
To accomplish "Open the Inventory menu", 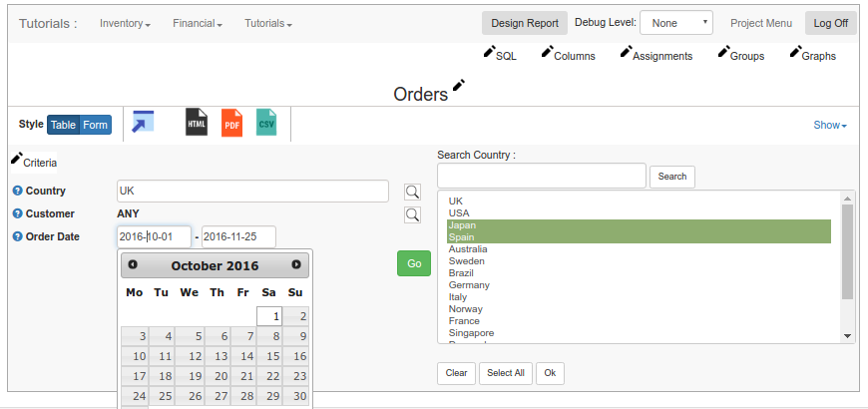I will click(x=125, y=23).
